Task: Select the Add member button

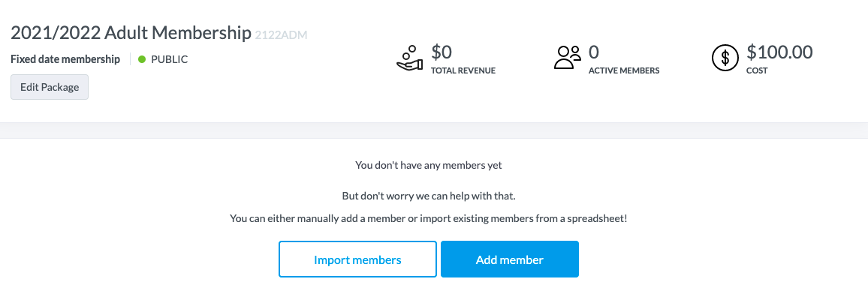Action: tap(510, 259)
